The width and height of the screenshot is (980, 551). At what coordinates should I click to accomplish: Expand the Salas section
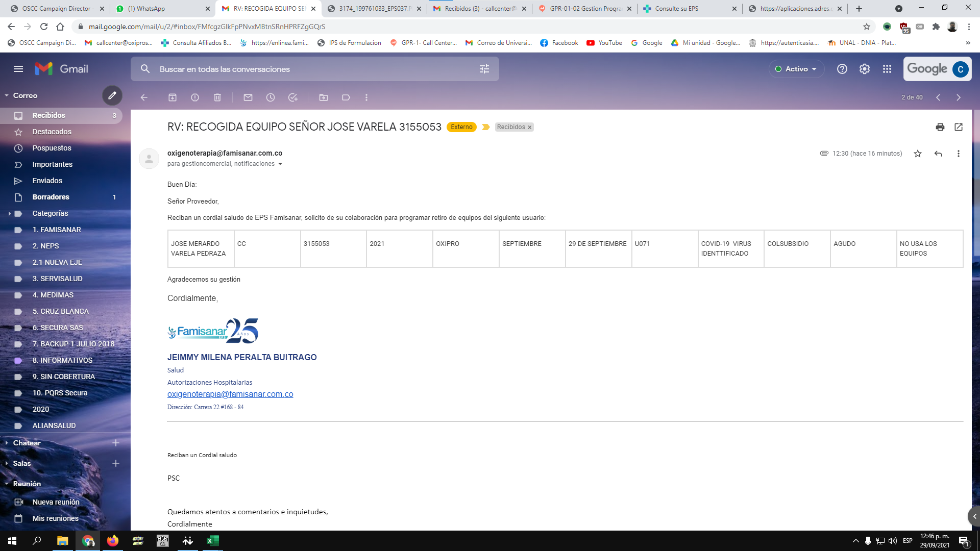pyautogui.click(x=7, y=463)
